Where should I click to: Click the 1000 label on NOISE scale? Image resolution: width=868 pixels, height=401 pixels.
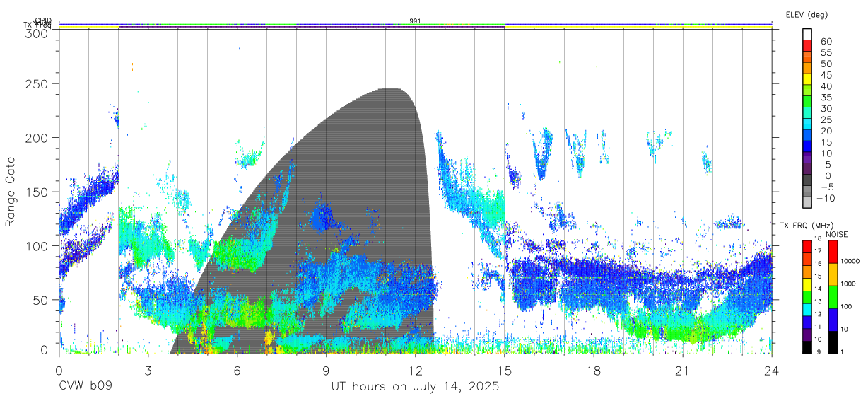coord(850,284)
